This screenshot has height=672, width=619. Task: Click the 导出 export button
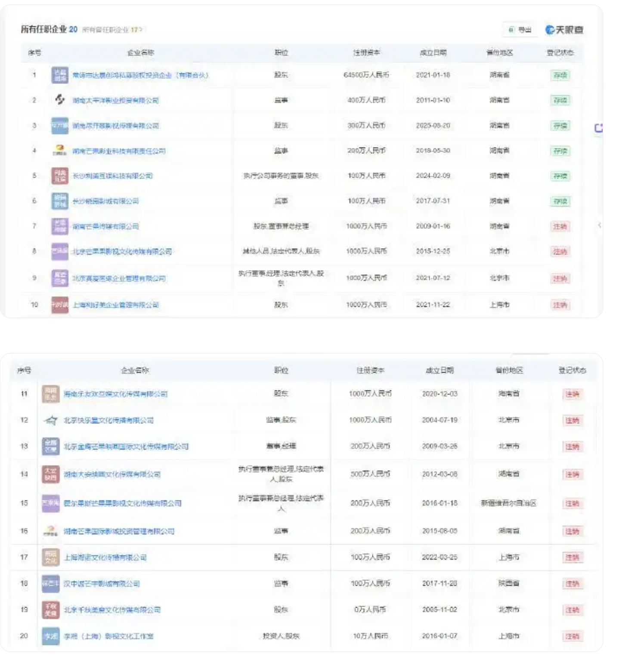coord(520,30)
